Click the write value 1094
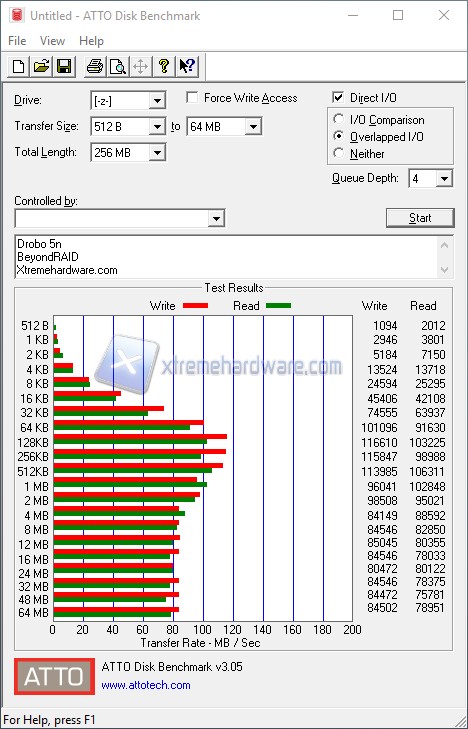 [x=385, y=325]
